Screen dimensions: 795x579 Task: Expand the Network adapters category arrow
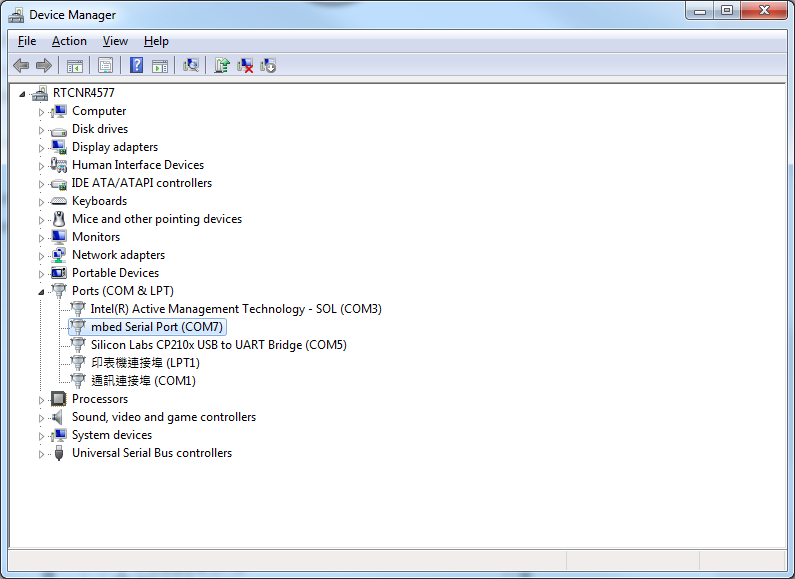42,256
